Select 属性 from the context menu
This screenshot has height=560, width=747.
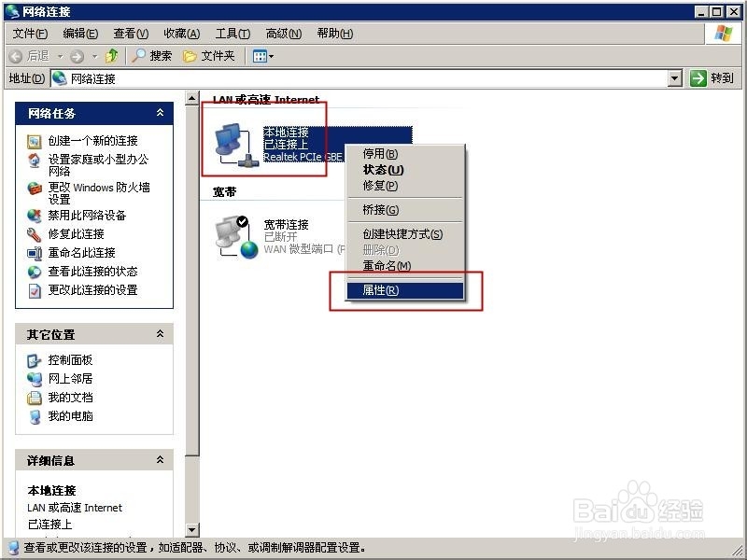pyautogui.click(x=407, y=290)
